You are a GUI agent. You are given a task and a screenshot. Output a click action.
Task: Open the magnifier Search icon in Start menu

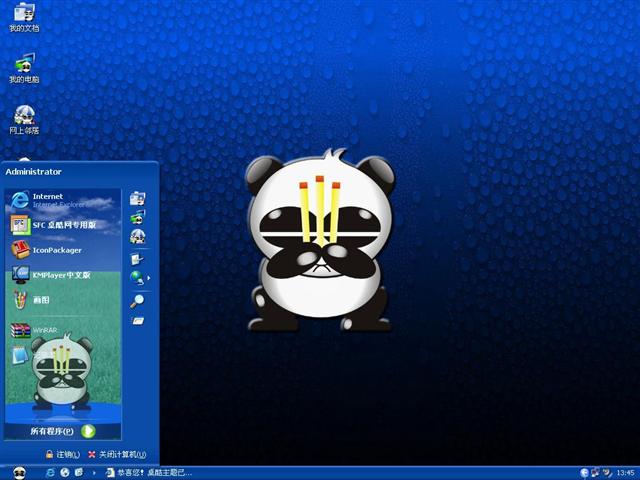137,301
